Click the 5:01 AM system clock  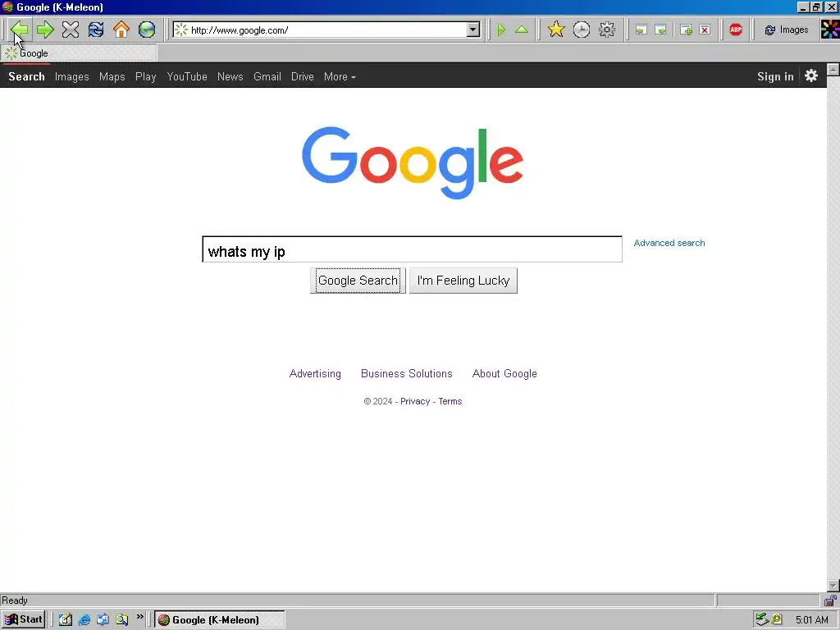tap(811, 620)
